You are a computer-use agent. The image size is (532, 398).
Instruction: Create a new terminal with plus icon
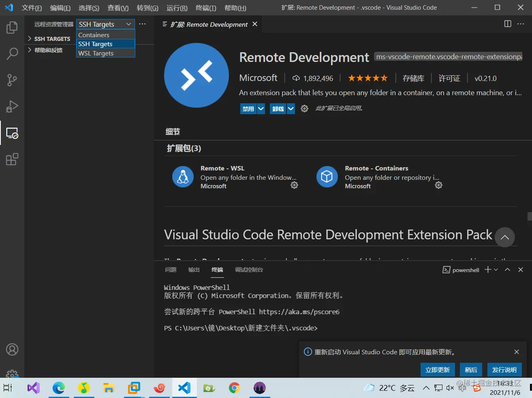488,270
